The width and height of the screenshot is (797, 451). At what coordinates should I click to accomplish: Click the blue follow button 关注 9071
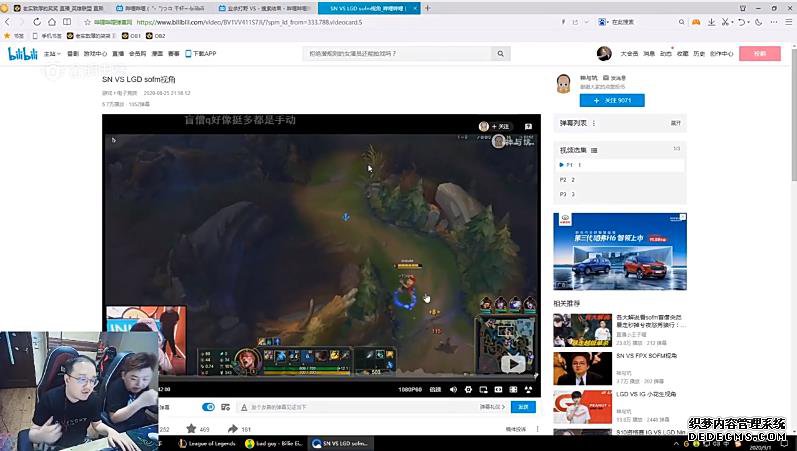(612, 100)
